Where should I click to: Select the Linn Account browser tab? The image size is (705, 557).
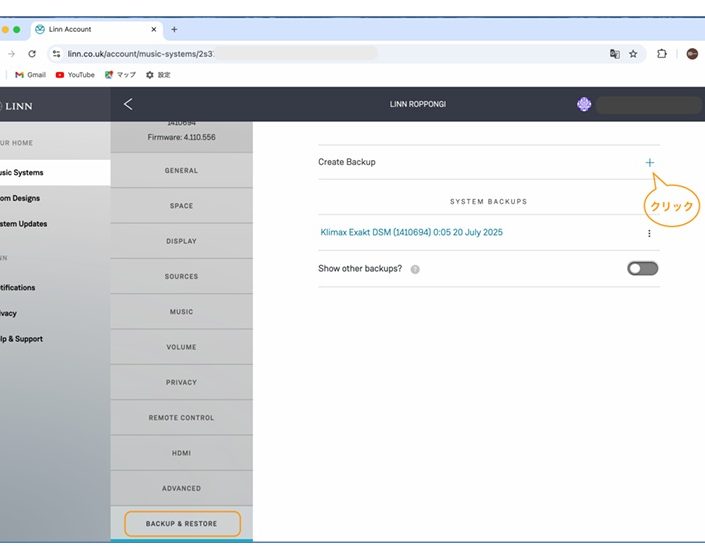pyautogui.click(x=97, y=29)
